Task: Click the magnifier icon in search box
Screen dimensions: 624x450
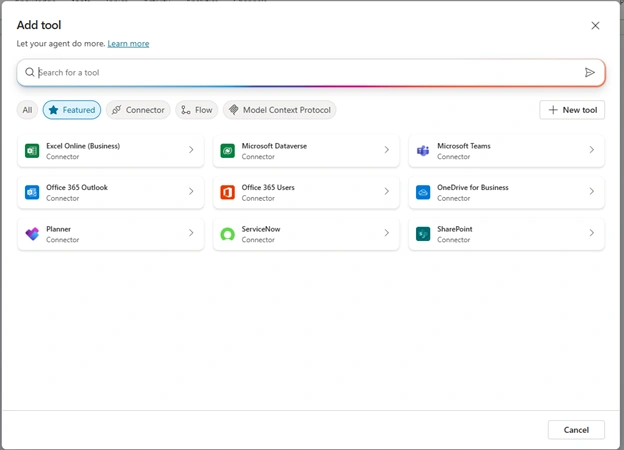Action: pos(30,72)
